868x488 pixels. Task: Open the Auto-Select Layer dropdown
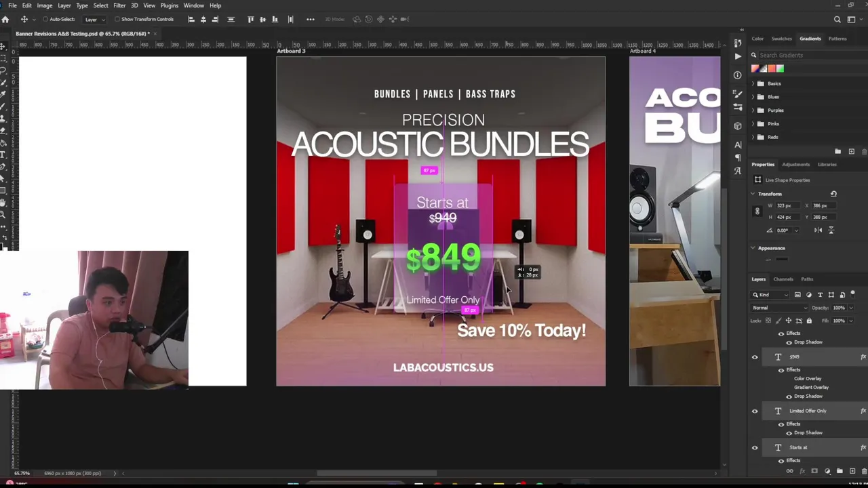pos(94,19)
